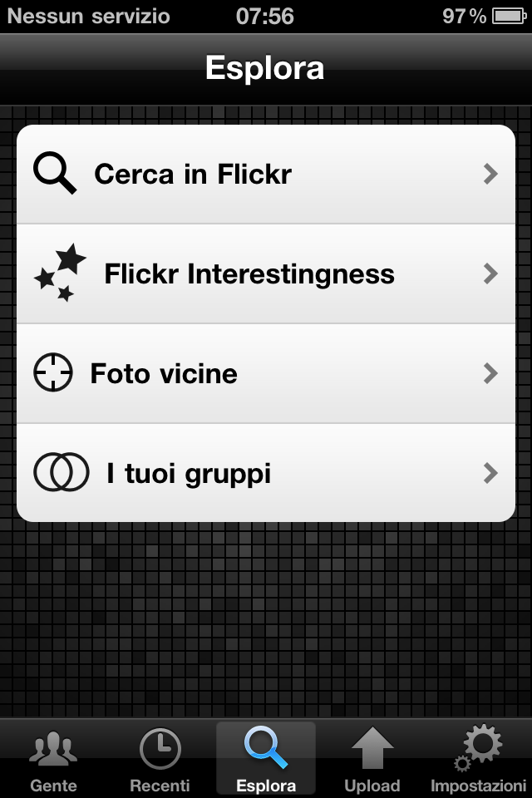532x798 pixels.
Task: Open I tuoi gruppi label
Action: point(189,474)
